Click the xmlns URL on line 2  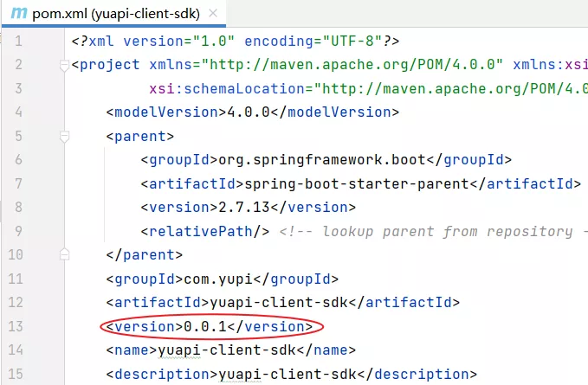coord(352,65)
